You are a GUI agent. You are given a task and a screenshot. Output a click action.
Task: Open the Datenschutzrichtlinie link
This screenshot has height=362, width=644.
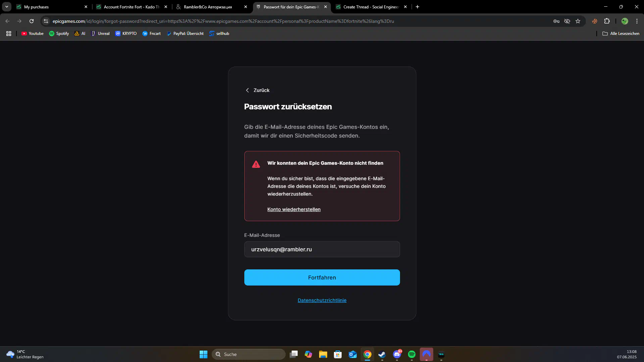click(x=322, y=300)
